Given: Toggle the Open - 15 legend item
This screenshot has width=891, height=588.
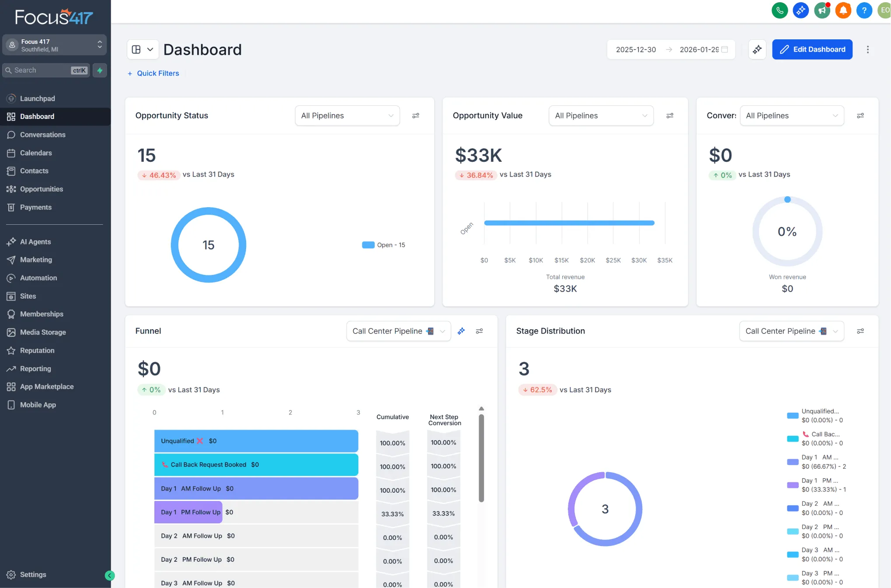Looking at the screenshot, I should tap(384, 245).
